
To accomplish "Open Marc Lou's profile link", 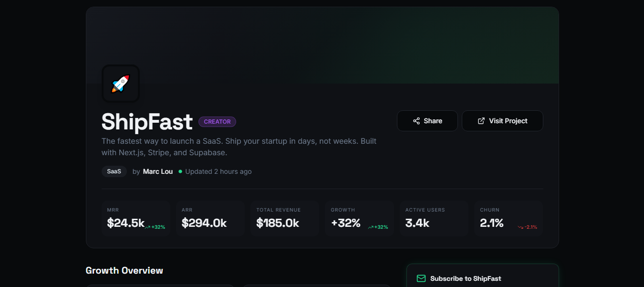I will click(x=158, y=171).
